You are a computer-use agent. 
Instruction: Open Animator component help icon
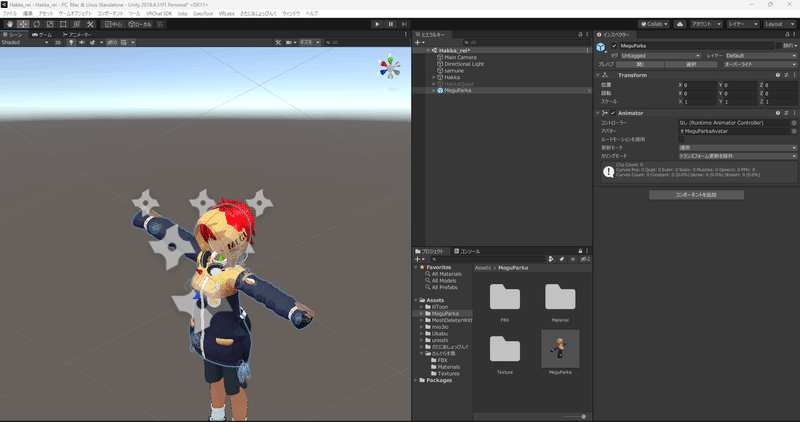778,113
